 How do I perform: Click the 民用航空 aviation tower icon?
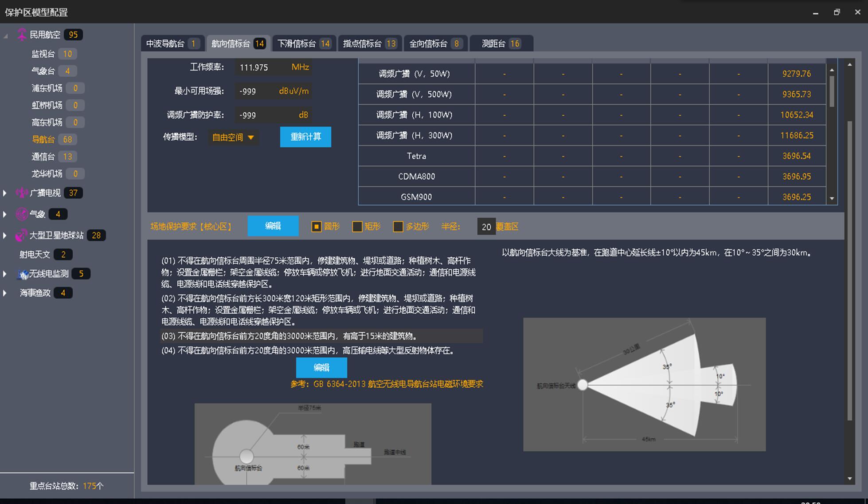pyautogui.click(x=22, y=35)
